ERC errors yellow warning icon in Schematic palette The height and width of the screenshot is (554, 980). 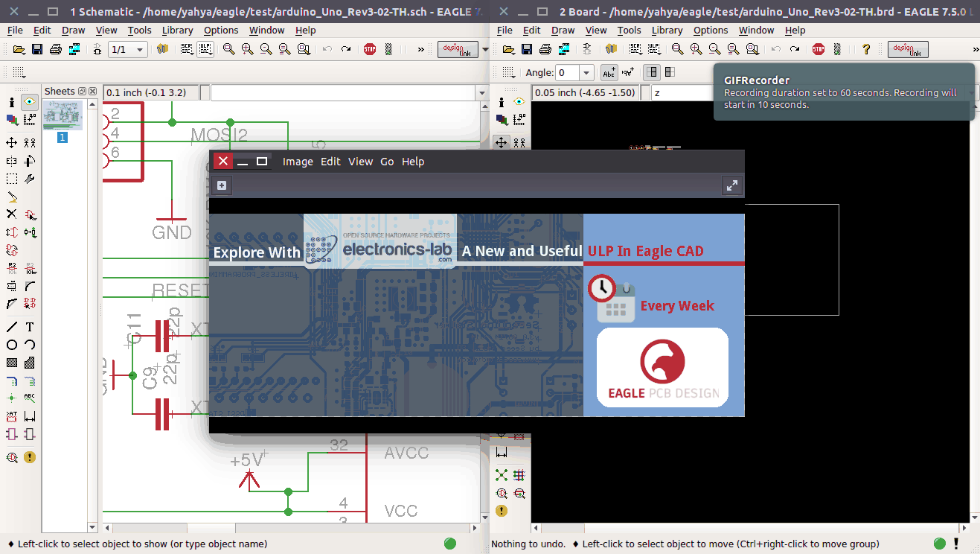(x=30, y=457)
